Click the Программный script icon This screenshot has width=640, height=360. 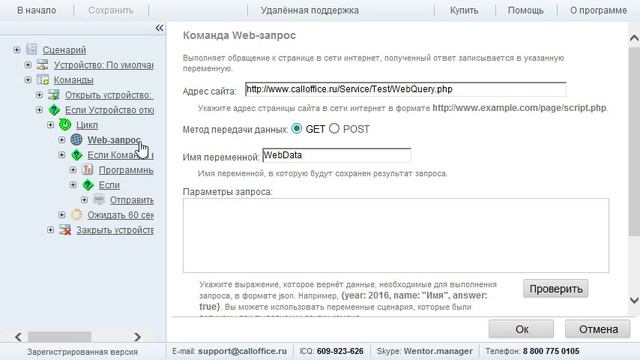(87, 169)
